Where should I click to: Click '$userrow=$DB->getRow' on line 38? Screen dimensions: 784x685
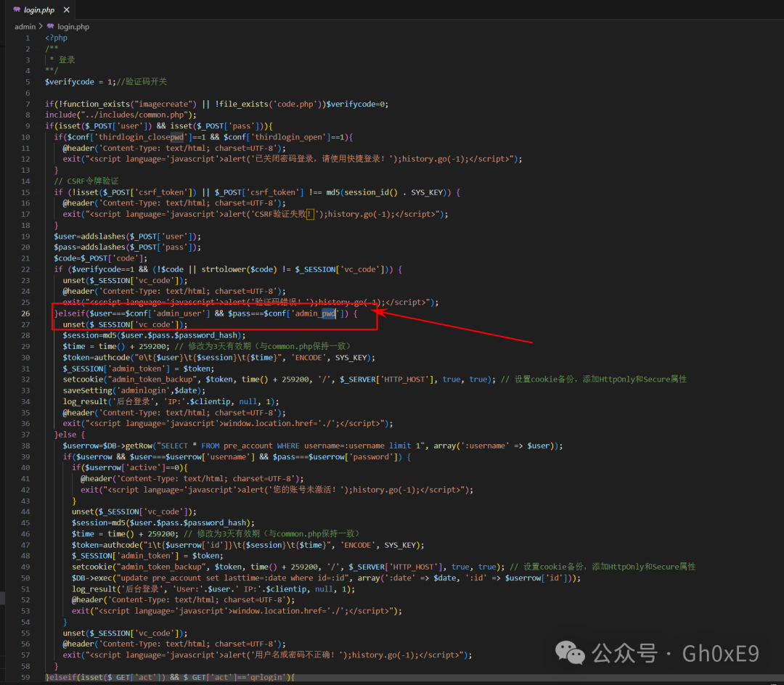107,446
